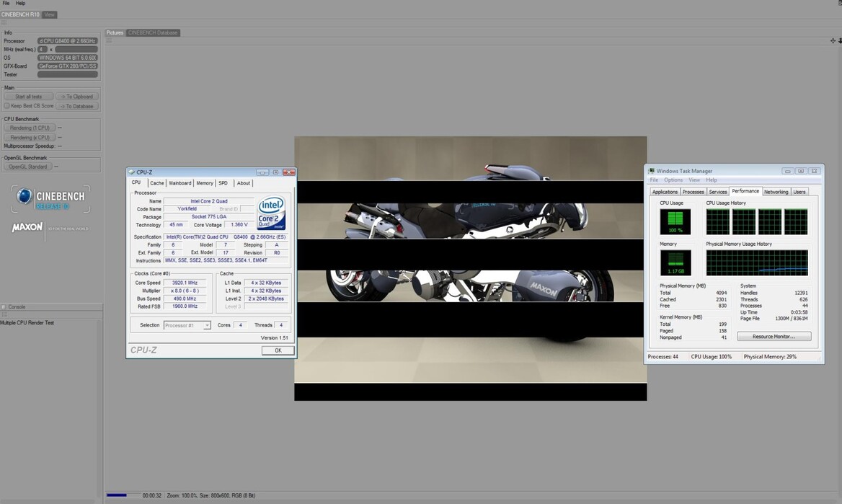Open the View menu in Task Manager
Image resolution: width=842 pixels, height=504 pixels.
tap(694, 180)
